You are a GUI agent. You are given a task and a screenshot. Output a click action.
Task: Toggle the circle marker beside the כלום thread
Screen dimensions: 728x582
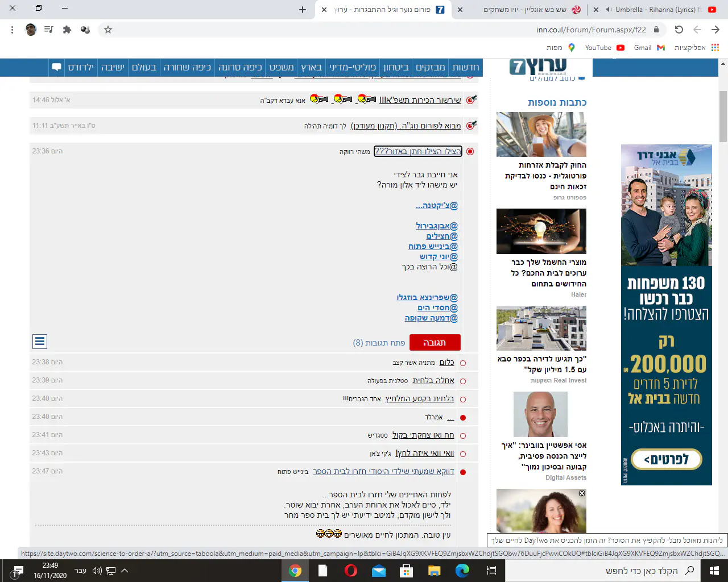(462, 363)
